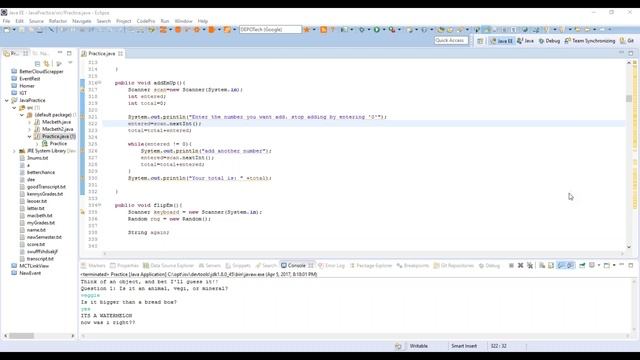This screenshot has width=640, height=360.
Task: Maximize the editor area
Action: (x=631, y=53)
